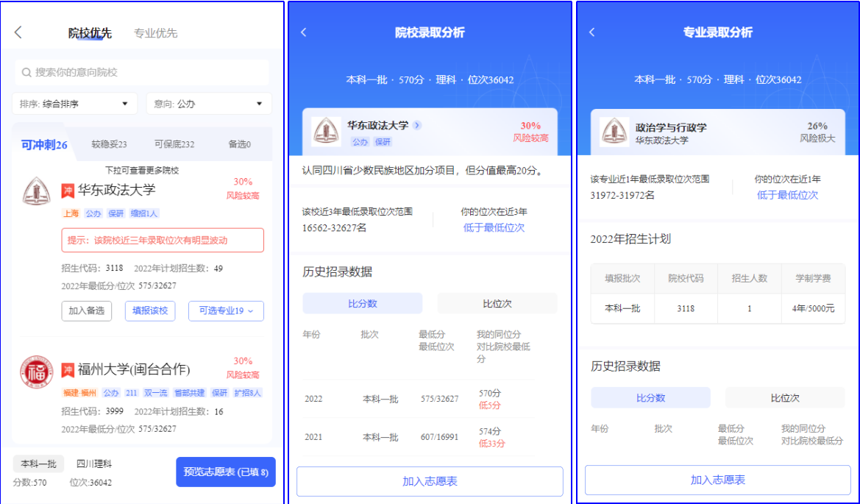Switch to 专业优先 tab
This screenshot has width=860, height=504.
coord(156,33)
